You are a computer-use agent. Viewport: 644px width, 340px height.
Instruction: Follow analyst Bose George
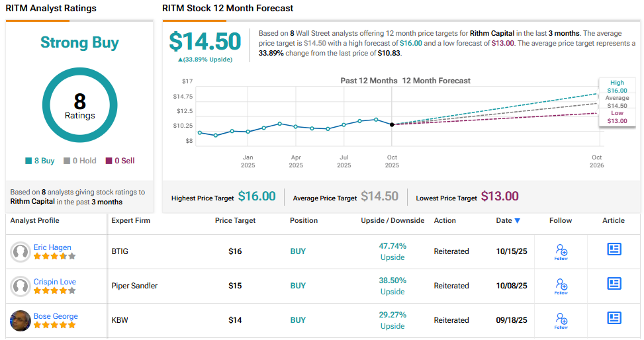click(561, 320)
